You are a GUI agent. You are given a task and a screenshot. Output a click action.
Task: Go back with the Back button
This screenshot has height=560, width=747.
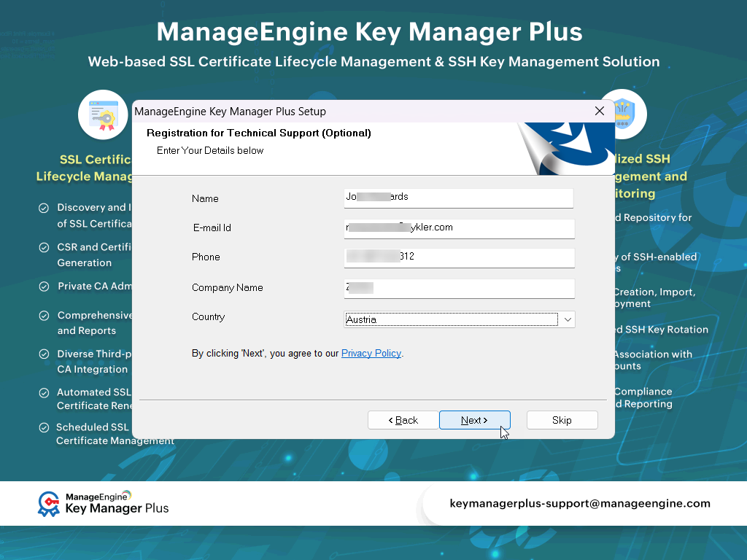tap(403, 420)
